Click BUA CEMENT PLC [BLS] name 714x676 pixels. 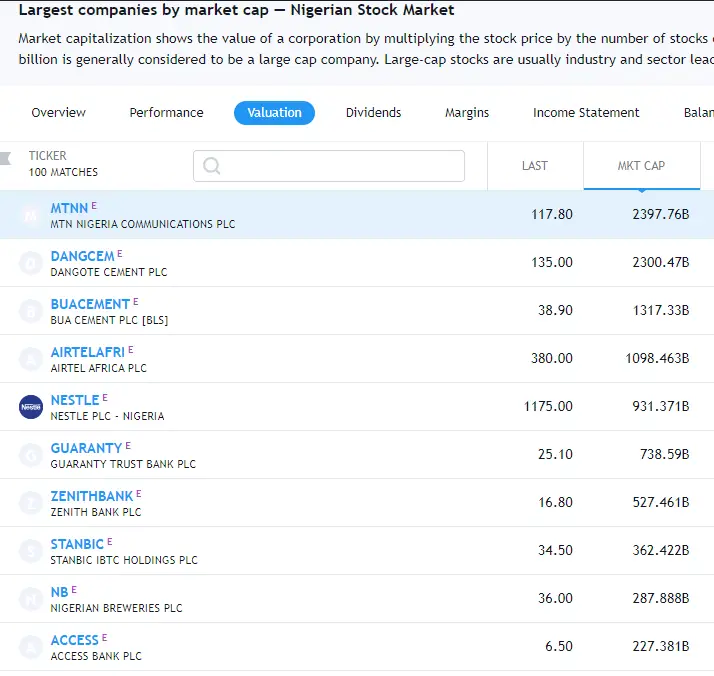(x=109, y=320)
